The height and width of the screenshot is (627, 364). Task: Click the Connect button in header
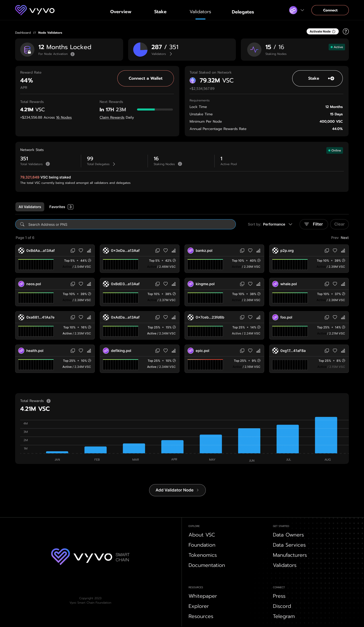(x=330, y=10)
